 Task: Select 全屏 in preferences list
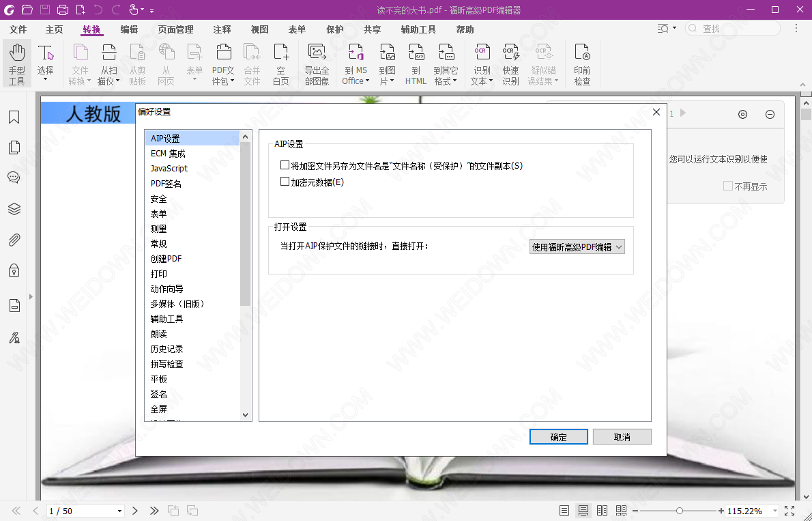coord(192,409)
